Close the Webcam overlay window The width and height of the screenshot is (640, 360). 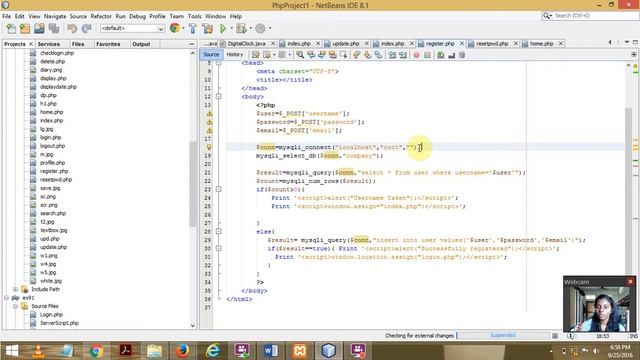[630, 282]
